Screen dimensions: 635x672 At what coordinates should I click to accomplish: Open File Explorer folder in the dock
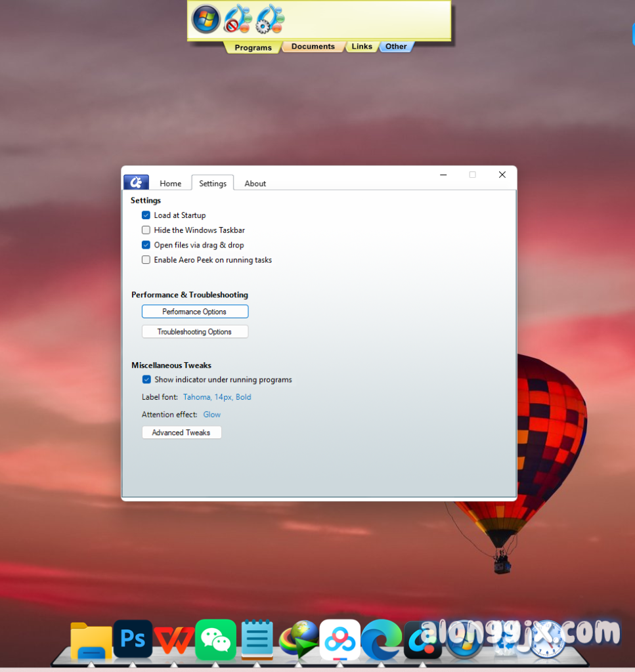91,640
